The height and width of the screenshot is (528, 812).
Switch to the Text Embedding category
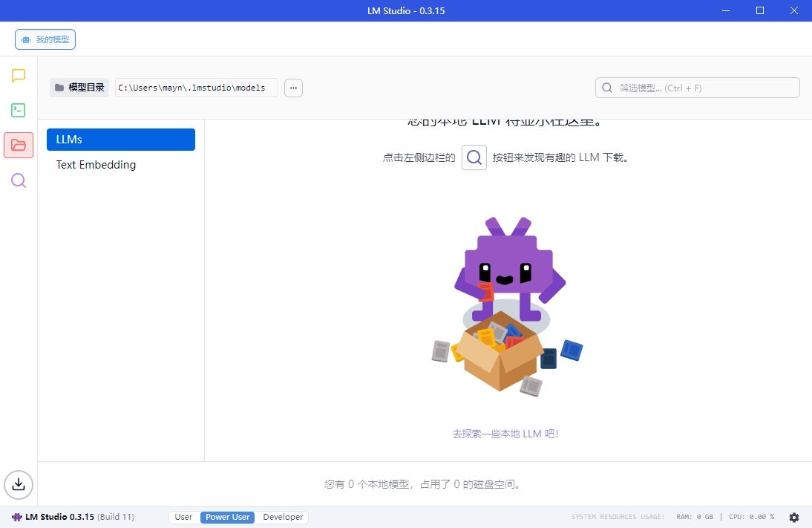click(95, 165)
